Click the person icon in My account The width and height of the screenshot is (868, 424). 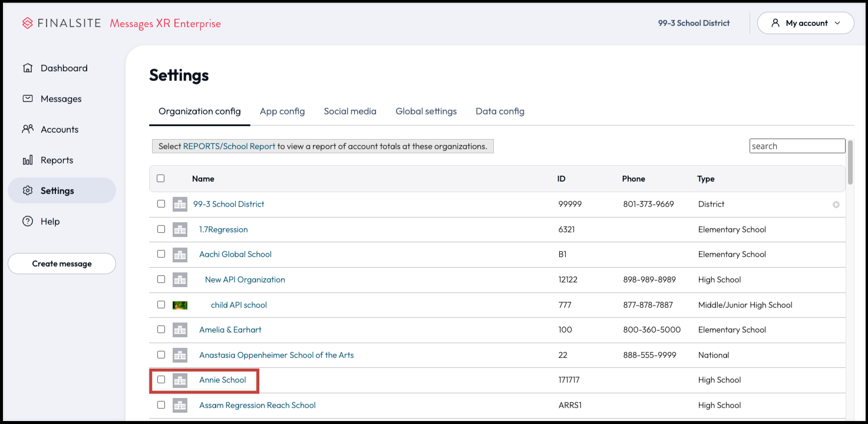[x=775, y=22]
